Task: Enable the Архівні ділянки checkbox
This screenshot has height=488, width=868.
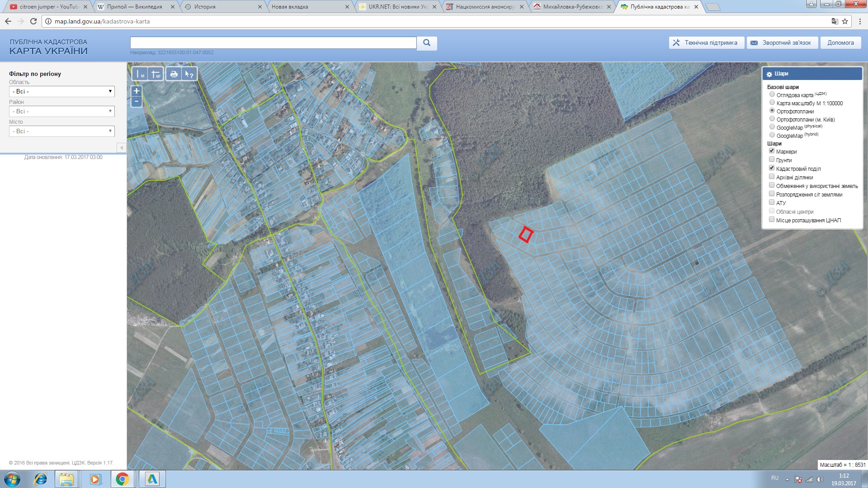Action: point(772,177)
